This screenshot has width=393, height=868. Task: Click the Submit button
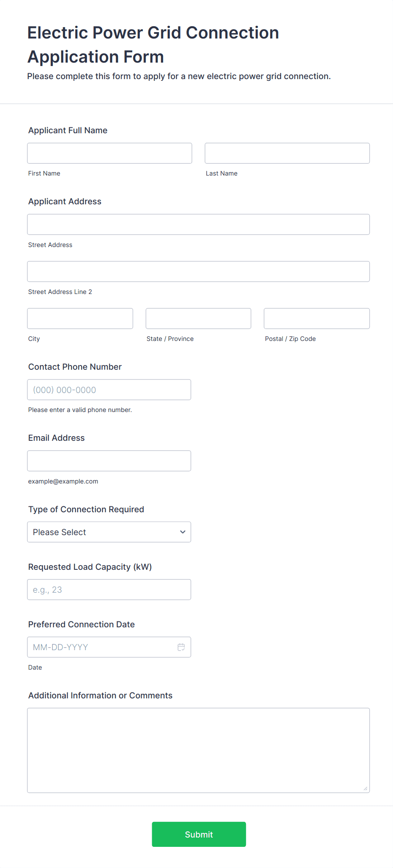point(199,834)
